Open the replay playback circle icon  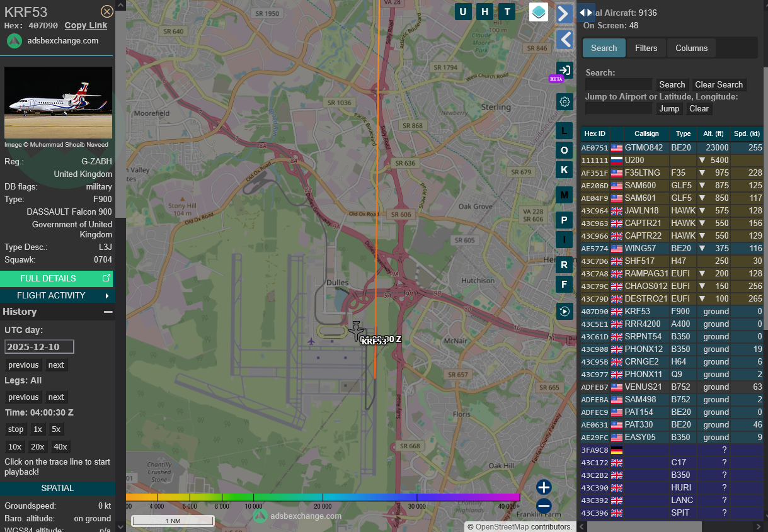(565, 311)
